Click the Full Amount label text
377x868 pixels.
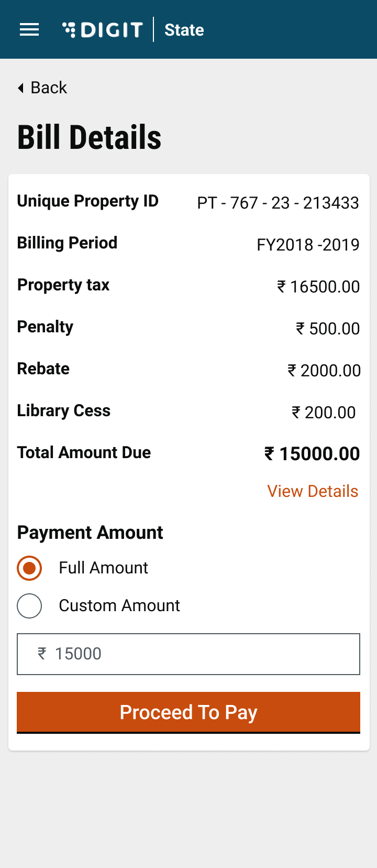(x=103, y=568)
